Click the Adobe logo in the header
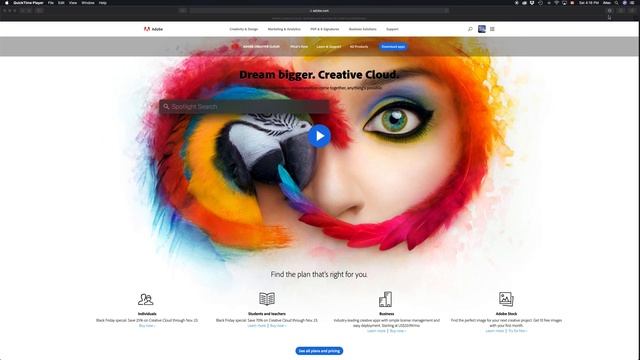The height and width of the screenshot is (360, 640). click(x=153, y=29)
